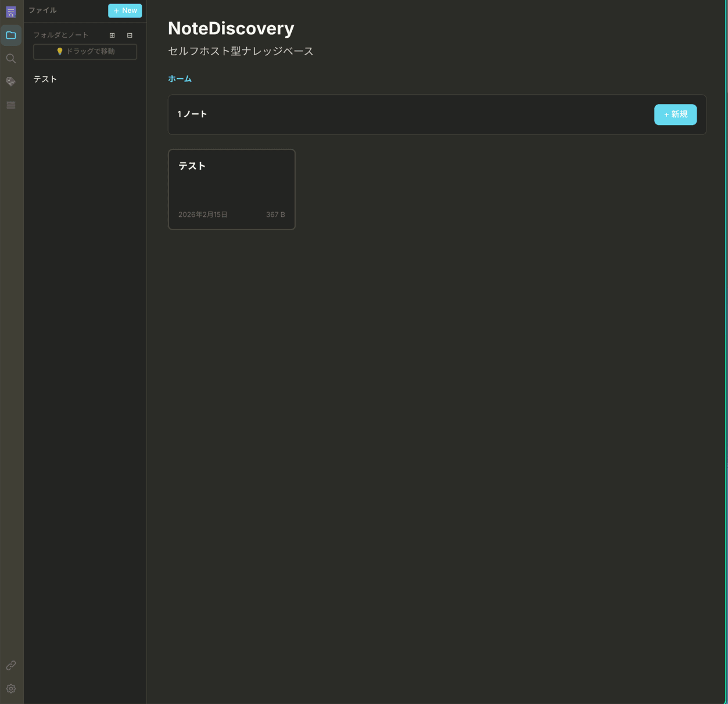Expand the フォルダとノート section
The height and width of the screenshot is (704, 728).
point(60,35)
